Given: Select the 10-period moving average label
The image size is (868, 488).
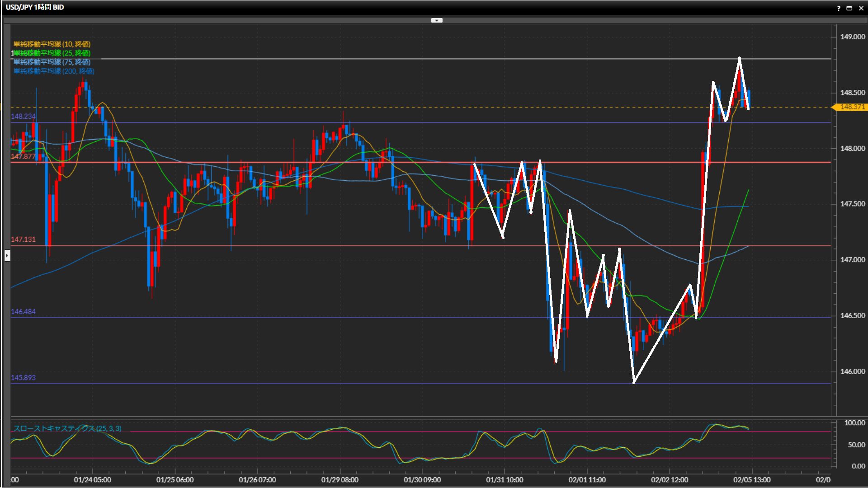Looking at the screenshot, I should (52, 44).
